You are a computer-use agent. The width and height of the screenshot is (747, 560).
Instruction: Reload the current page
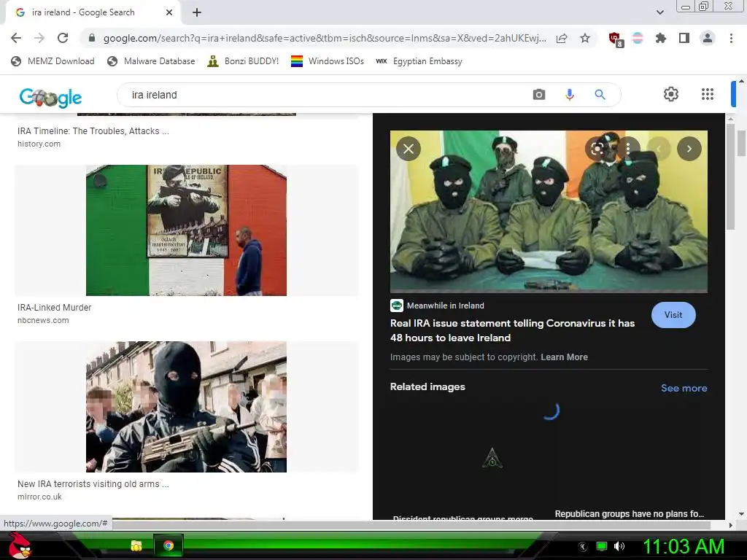tap(63, 38)
